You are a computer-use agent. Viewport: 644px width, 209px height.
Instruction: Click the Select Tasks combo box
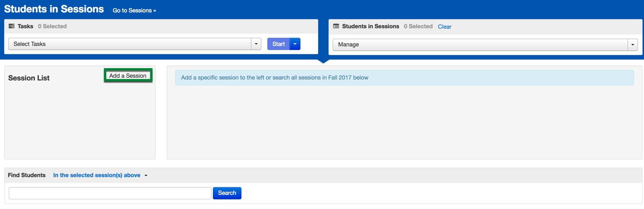130,44
